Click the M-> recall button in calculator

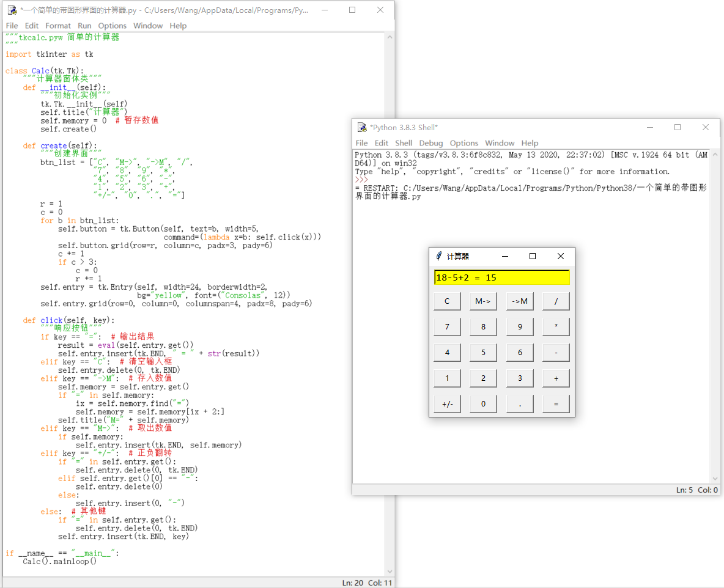click(x=483, y=301)
